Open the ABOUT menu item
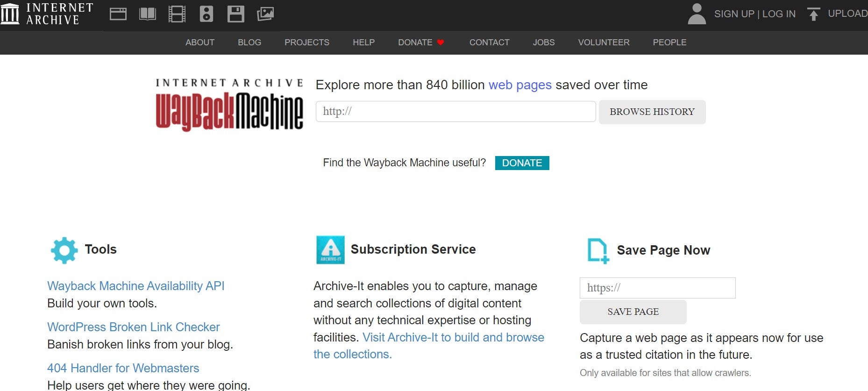Viewport: 868px width, 391px height. [x=200, y=43]
